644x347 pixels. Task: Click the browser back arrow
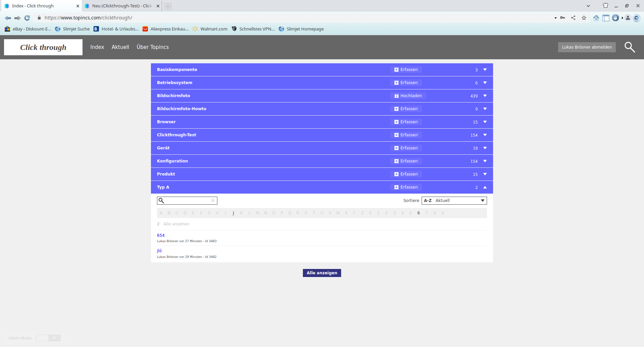point(8,18)
